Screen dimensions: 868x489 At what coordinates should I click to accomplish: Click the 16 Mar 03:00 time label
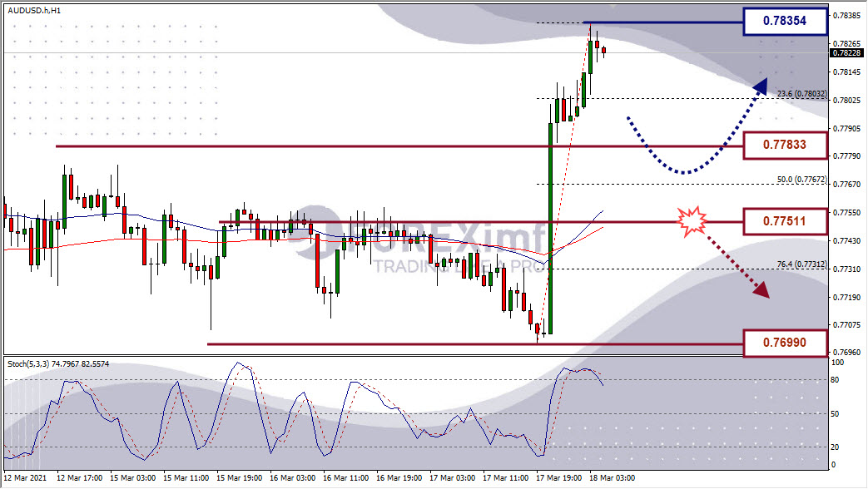click(x=292, y=478)
